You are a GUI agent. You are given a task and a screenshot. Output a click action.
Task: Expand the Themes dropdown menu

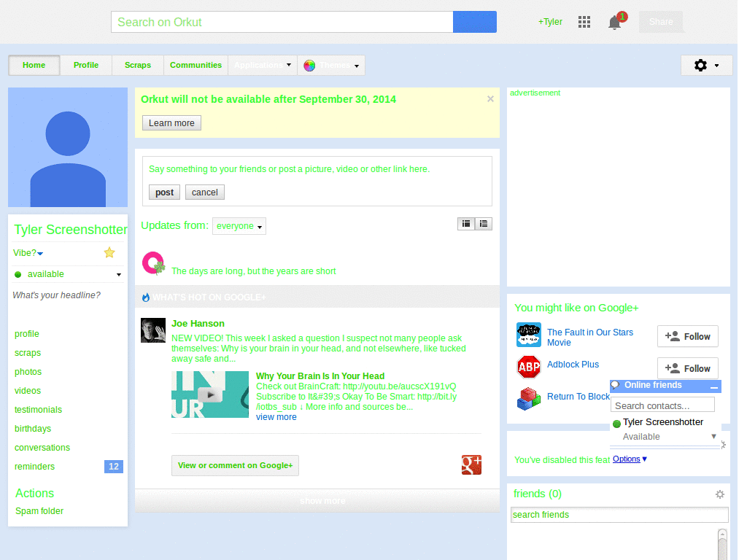point(332,65)
